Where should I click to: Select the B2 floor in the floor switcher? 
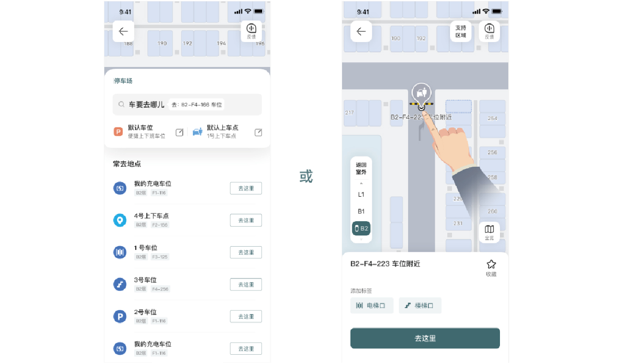tap(361, 228)
